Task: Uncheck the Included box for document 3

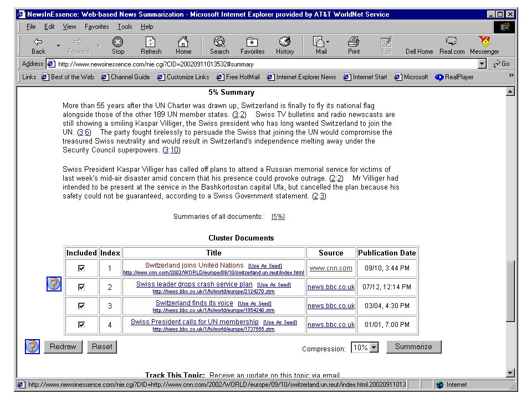Action: pyautogui.click(x=81, y=306)
